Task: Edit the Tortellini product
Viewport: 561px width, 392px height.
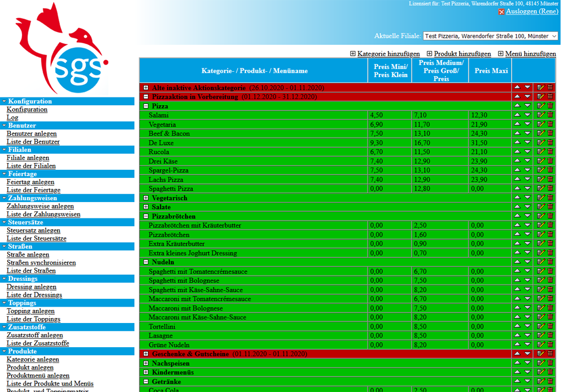Action: point(541,326)
